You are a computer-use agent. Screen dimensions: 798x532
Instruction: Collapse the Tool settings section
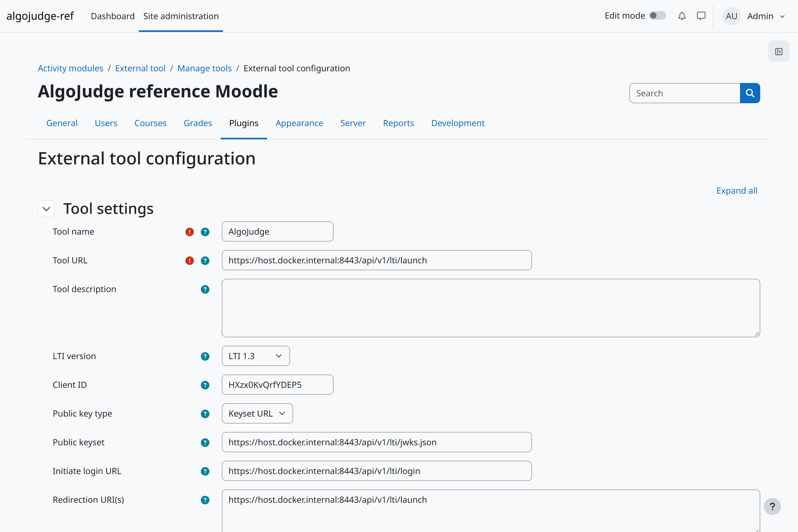click(47, 209)
